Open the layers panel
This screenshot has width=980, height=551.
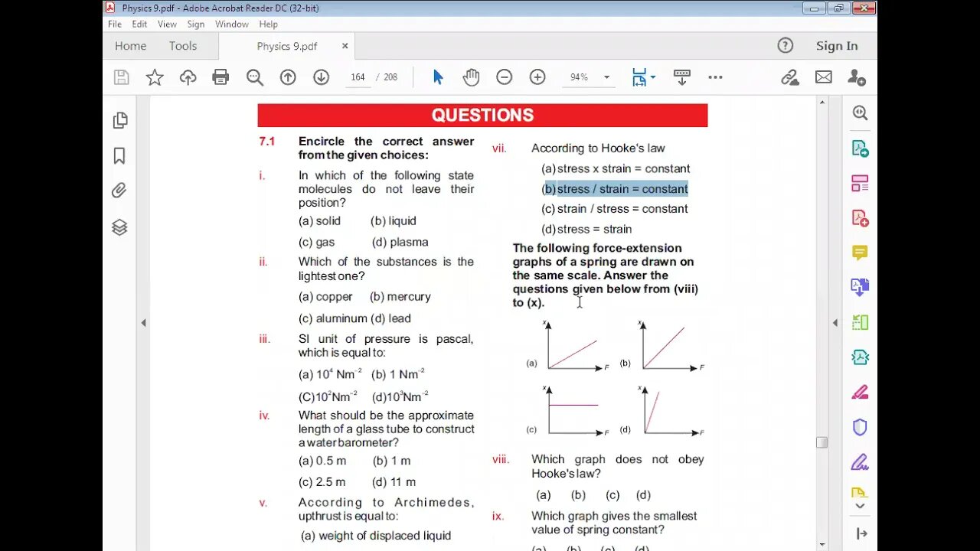[119, 227]
